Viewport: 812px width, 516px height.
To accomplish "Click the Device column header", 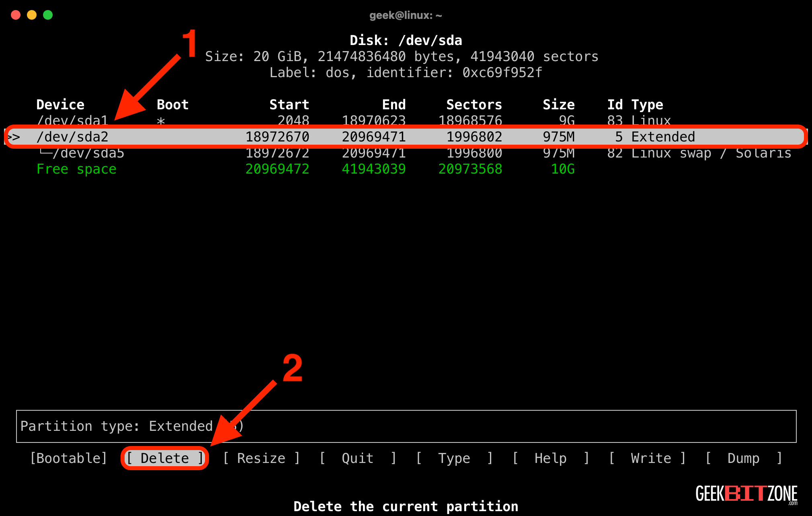I will tap(60, 104).
